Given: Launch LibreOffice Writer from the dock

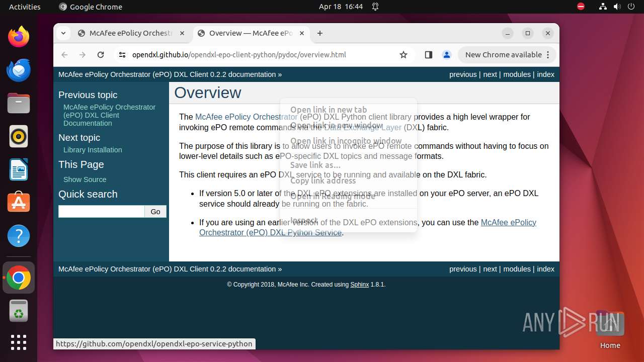Looking at the screenshot, I should 19,169.
